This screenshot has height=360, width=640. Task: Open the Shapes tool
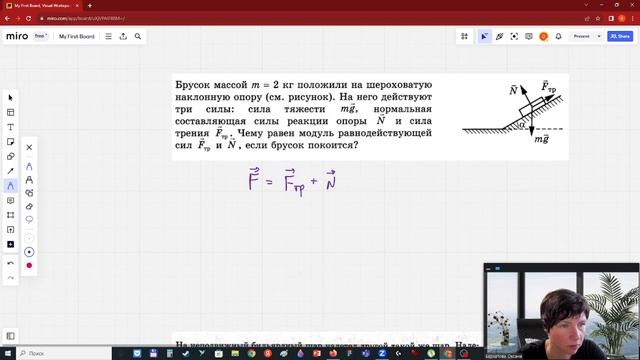pos(11,157)
